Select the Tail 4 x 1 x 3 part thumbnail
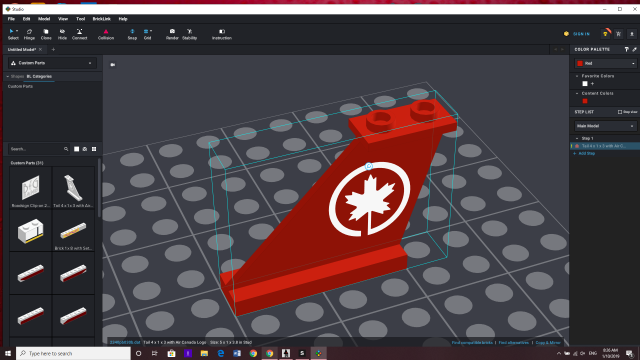The height and width of the screenshot is (360, 640). (73, 188)
